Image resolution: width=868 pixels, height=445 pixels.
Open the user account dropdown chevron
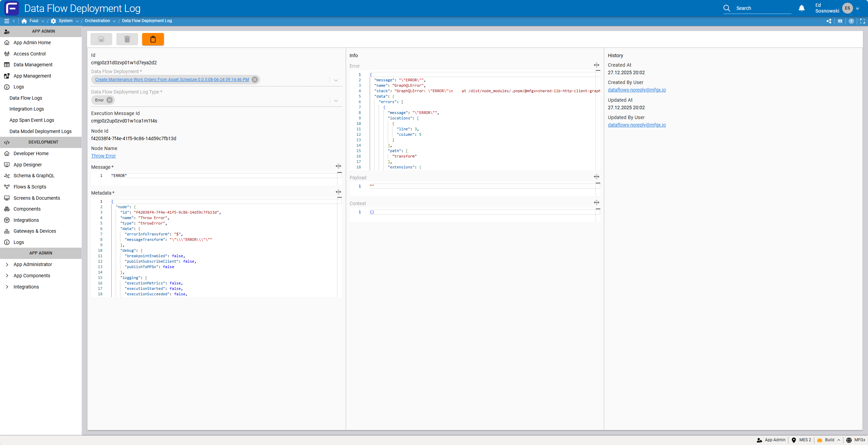tap(857, 9)
